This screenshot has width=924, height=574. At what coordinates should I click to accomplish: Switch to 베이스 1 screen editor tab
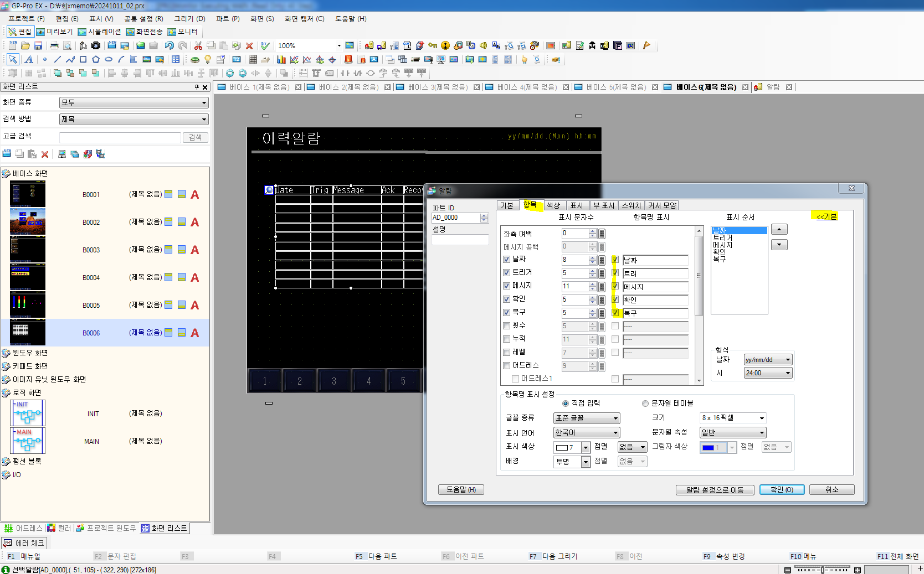[259, 87]
